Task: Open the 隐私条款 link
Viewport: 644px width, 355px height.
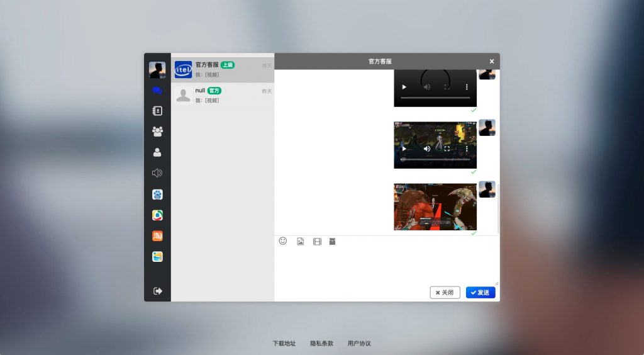Action: coord(321,344)
